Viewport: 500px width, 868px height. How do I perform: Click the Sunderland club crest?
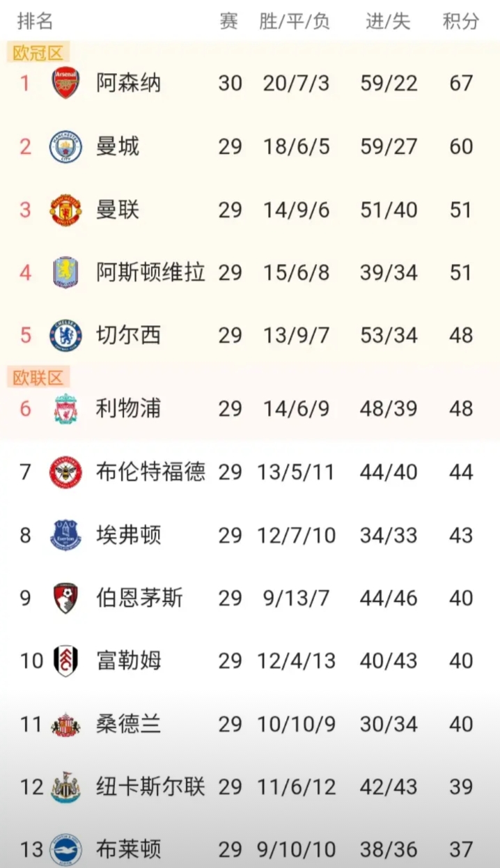(x=65, y=724)
